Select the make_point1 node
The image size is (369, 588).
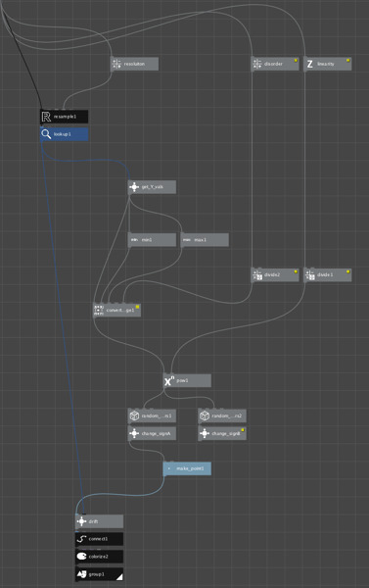click(x=187, y=468)
